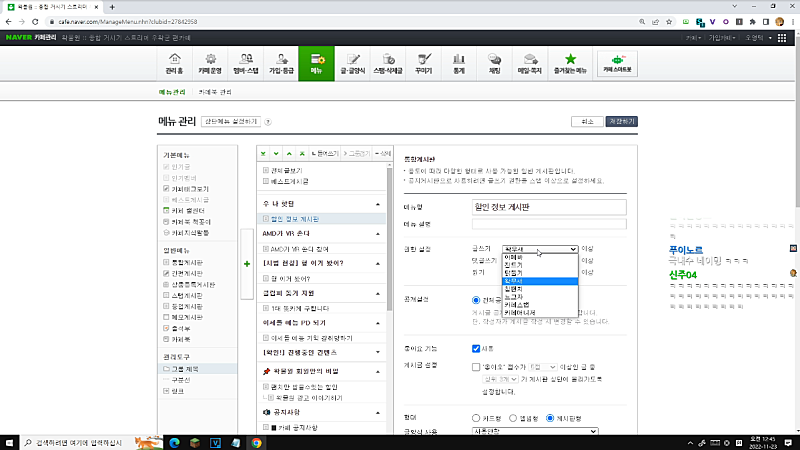This screenshot has height=450, width=800.
Task: Click the 통계 bar chart icon
Action: click(x=459, y=64)
